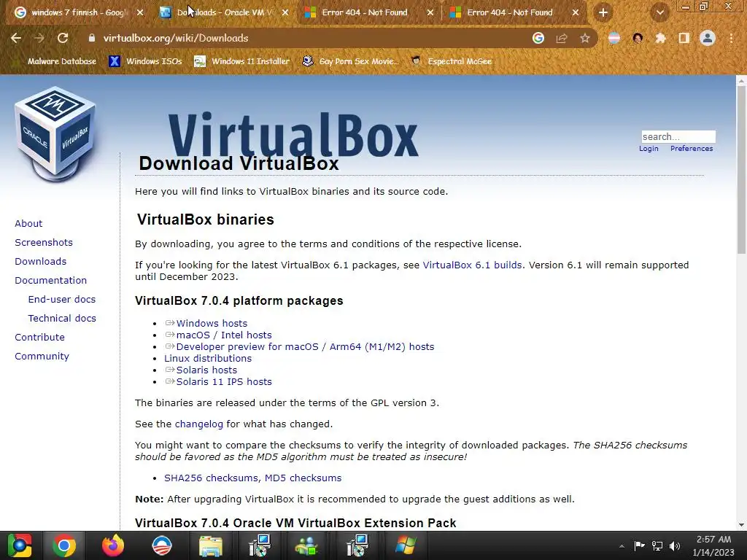Close the windows 7 finnish tab
The height and width of the screenshot is (560, 747).
click(140, 13)
